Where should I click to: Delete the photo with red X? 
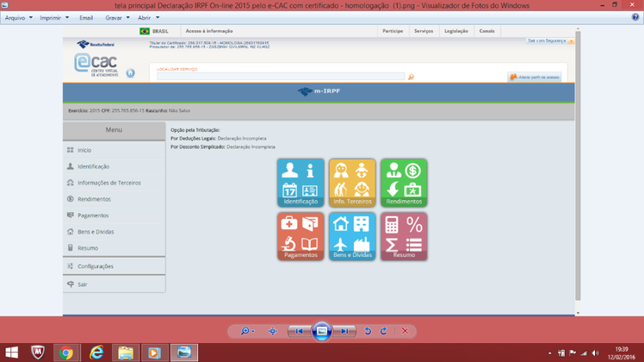point(405,331)
